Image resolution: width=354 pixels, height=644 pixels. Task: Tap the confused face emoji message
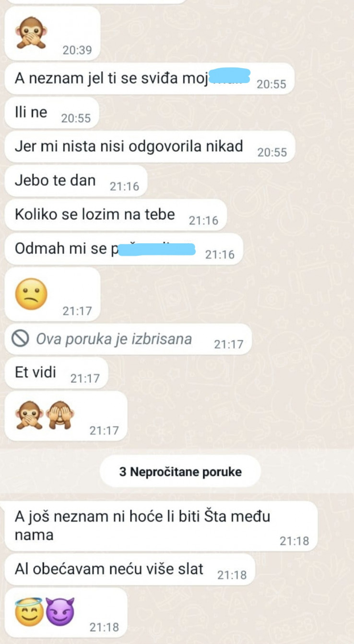click(x=52, y=294)
